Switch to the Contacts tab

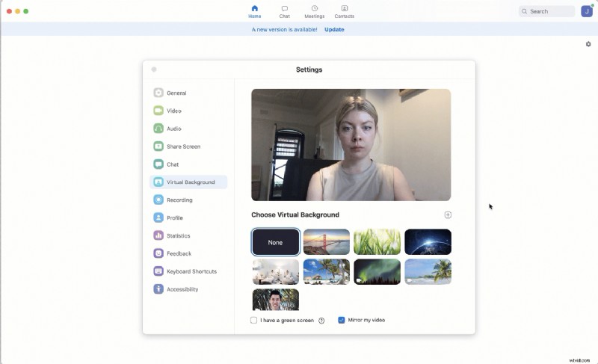pyautogui.click(x=345, y=11)
